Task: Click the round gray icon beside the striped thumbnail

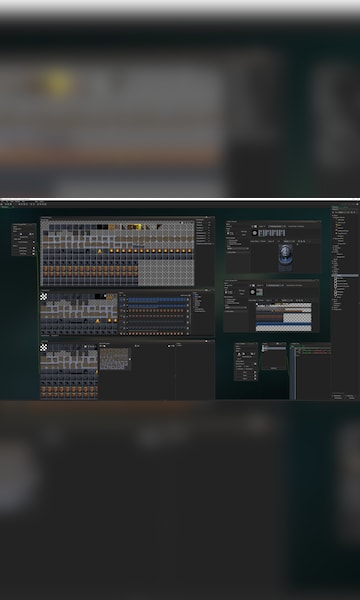Action: pos(255,233)
